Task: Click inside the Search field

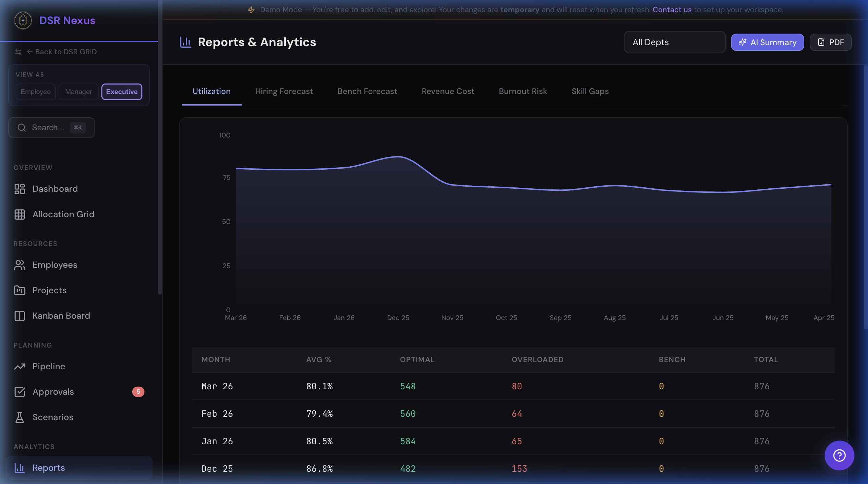Action: point(51,128)
